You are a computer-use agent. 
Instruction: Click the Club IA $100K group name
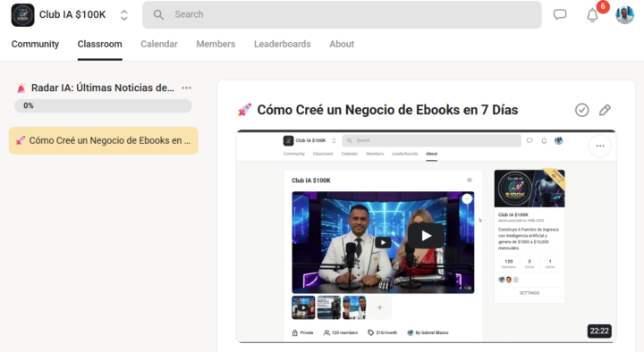point(72,15)
